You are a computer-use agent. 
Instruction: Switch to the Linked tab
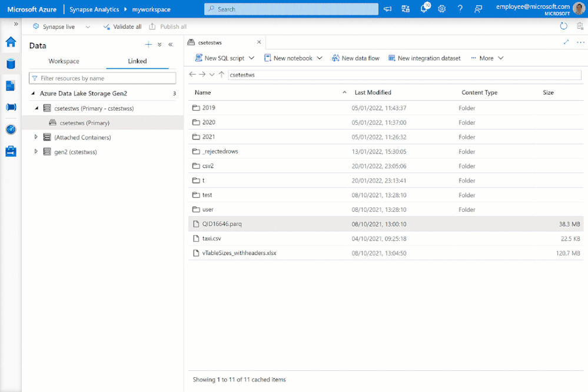pos(137,61)
